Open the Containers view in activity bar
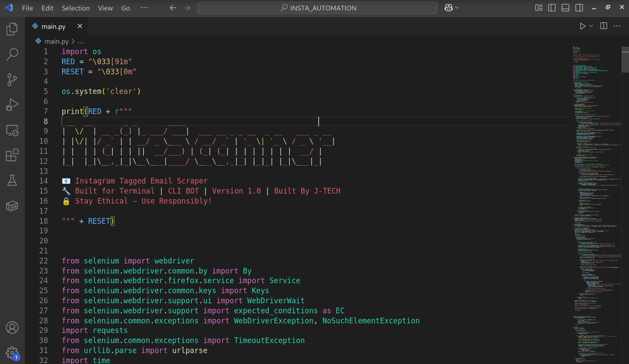 click(12, 206)
